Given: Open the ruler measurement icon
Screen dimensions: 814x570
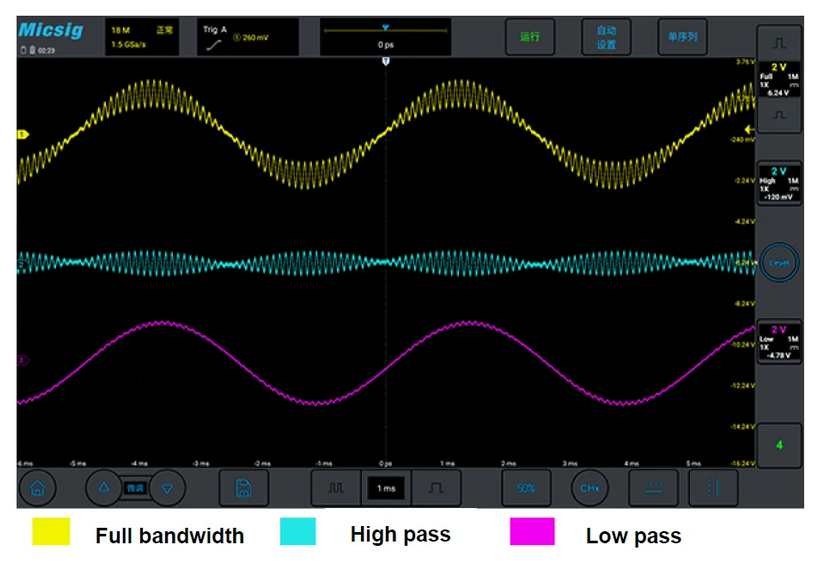Looking at the screenshot, I should tap(652, 488).
